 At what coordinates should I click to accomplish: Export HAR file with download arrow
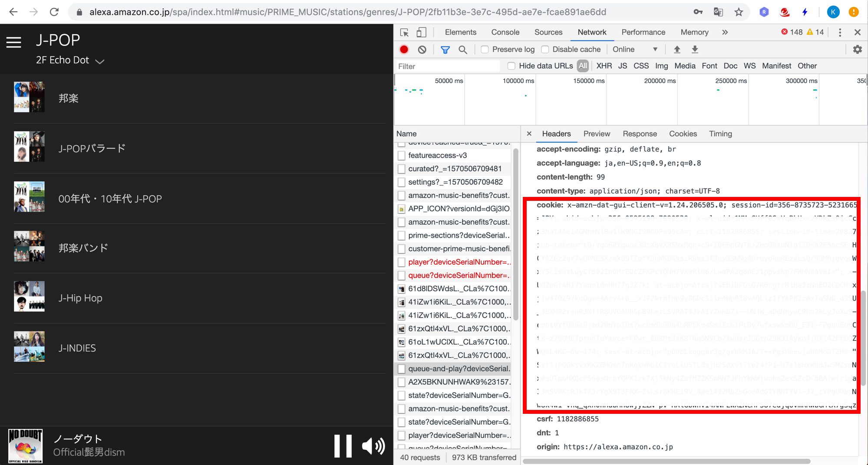pos(695,49)
